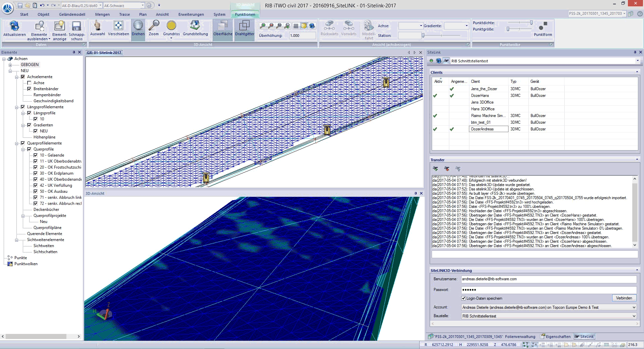Toggle Login-Daten speichern checkbox
This screenshot has height=349, width=644.
tap(464, 298)
